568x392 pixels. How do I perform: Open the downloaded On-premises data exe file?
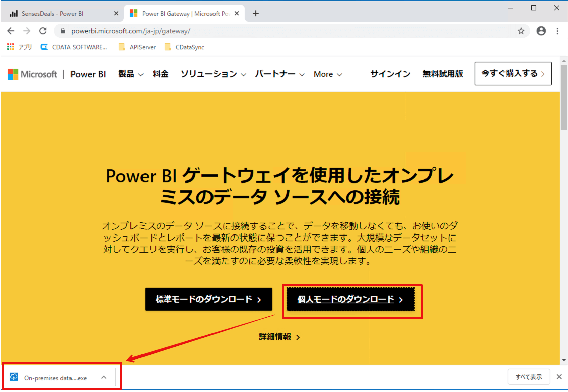(55, 378)
